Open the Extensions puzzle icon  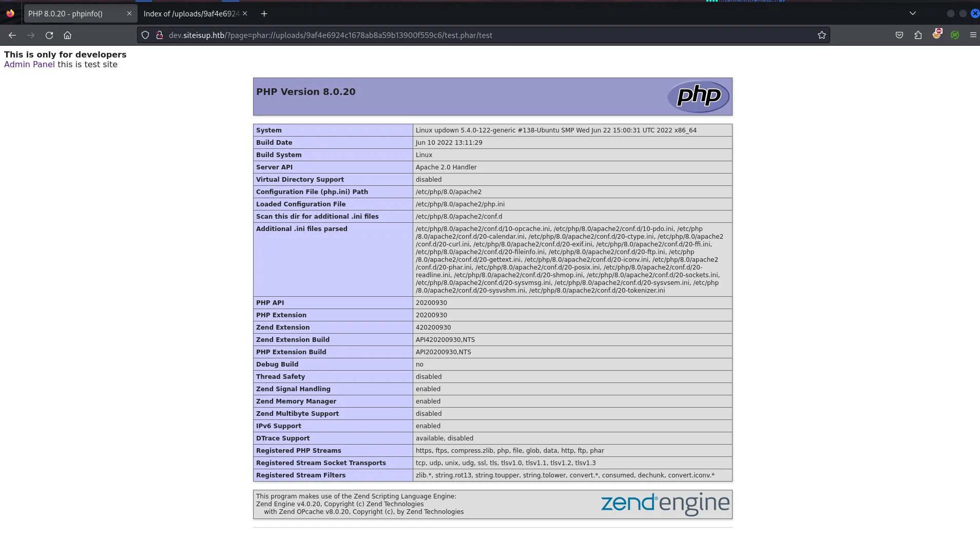click(918, 35)
